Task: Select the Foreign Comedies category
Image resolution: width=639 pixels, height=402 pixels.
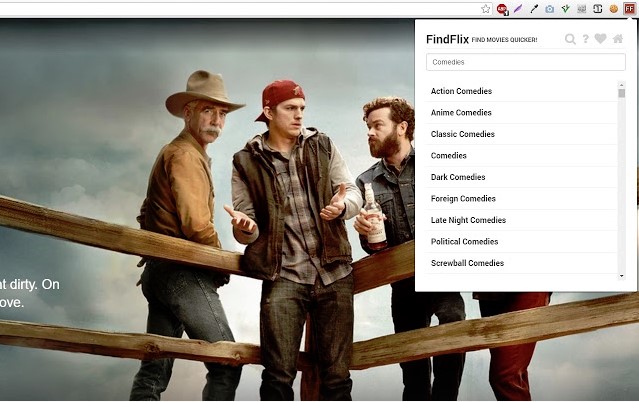Action: (x=522, y=199)
